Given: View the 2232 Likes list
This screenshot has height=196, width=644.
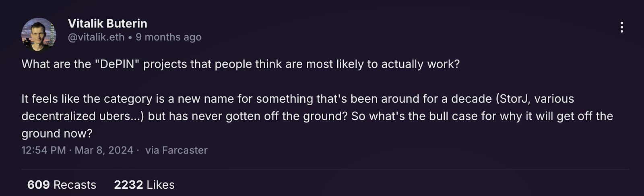Looking at the screenshot, I should pos(144,185).
